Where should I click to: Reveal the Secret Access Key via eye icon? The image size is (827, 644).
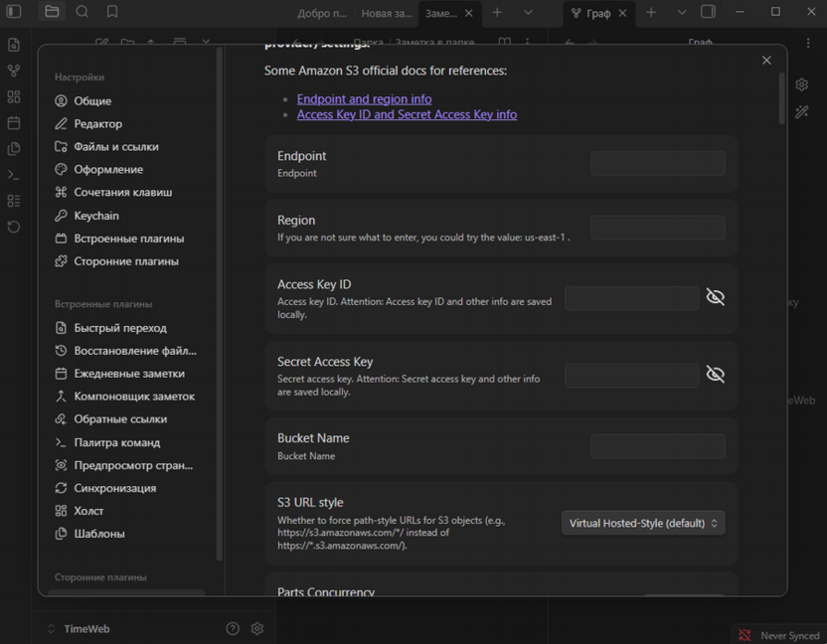[x=715, y=374]
